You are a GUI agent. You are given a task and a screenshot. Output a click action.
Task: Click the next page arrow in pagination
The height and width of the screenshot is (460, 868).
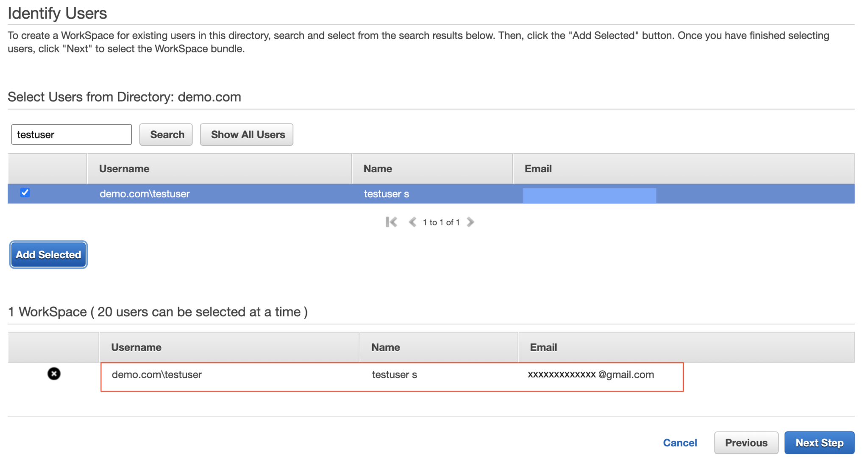click(x=470, y=222)
